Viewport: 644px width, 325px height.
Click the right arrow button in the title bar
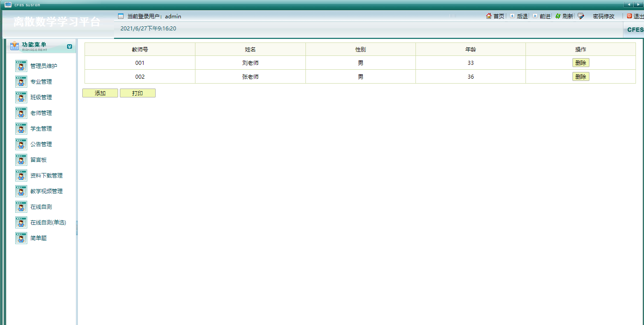point(639,4)
